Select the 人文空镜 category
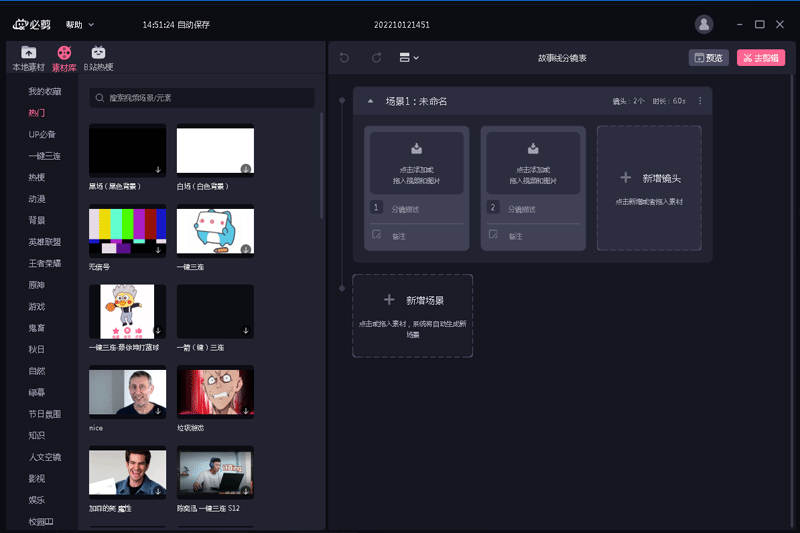Screen dimensions: 800x533 coord(44,457)
